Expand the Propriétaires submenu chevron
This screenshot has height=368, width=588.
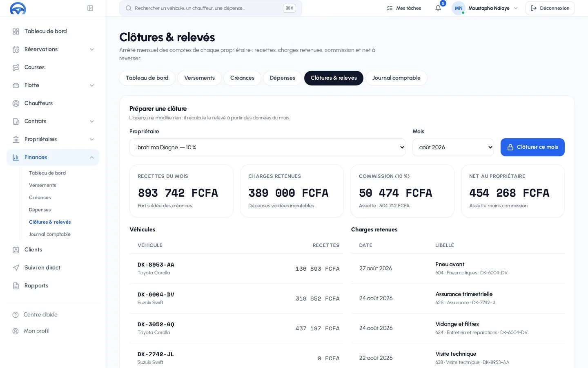[92, 139]
